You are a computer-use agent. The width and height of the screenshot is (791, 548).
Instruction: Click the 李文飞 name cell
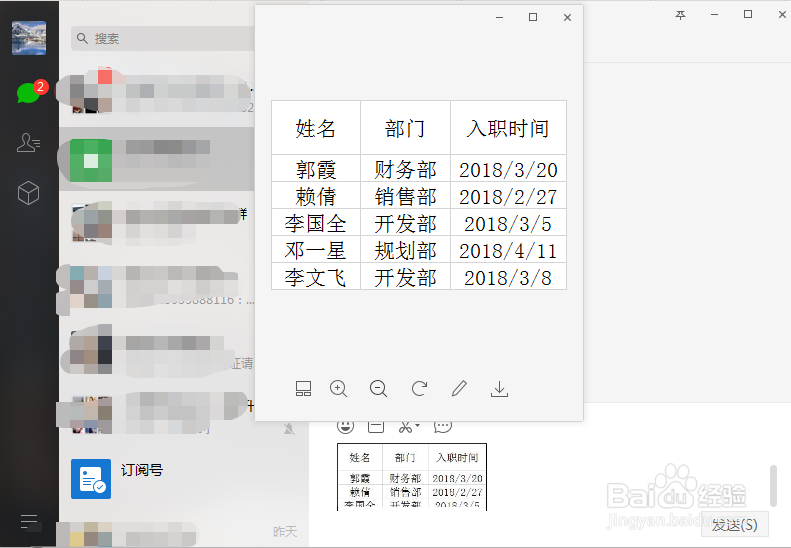(316, 277)
